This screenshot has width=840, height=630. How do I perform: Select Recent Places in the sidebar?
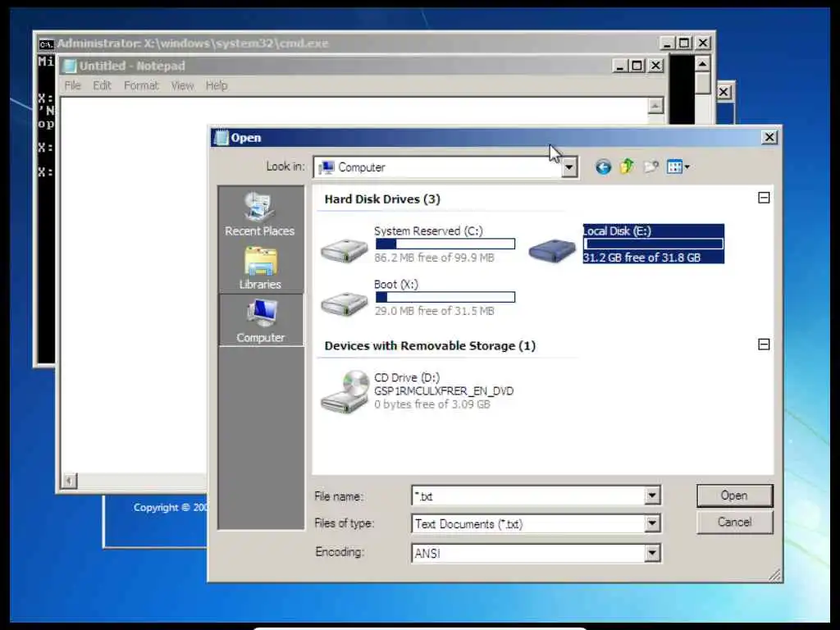(x=260, y=214)
